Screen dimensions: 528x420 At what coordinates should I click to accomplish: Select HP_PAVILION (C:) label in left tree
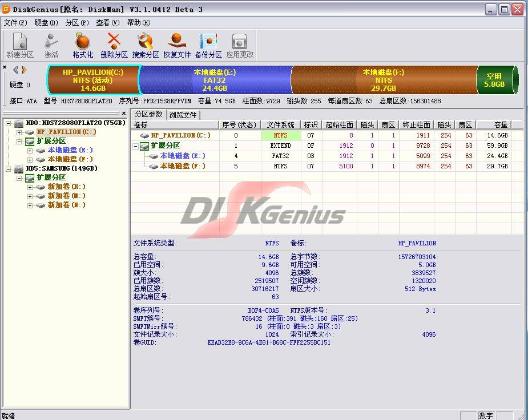tap(66, 132)
